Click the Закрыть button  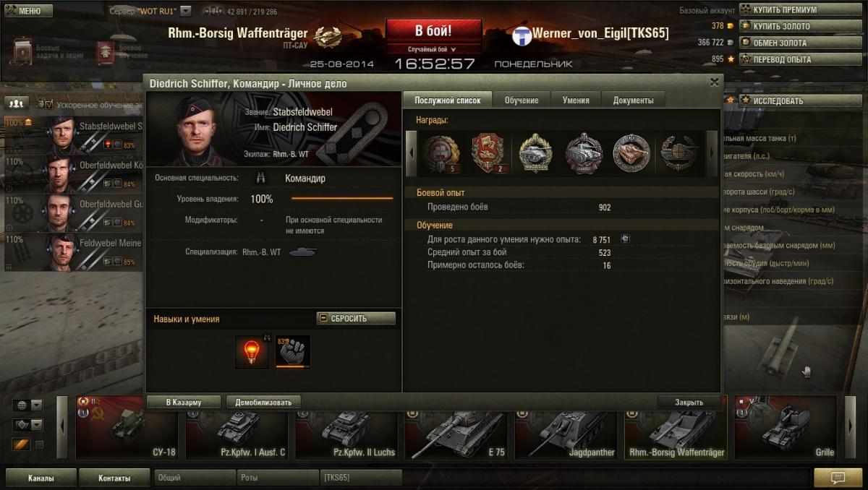point(689,402)
